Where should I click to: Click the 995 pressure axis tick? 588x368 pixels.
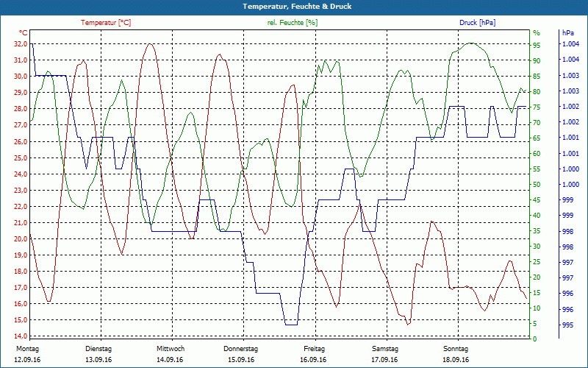(567, 325)
